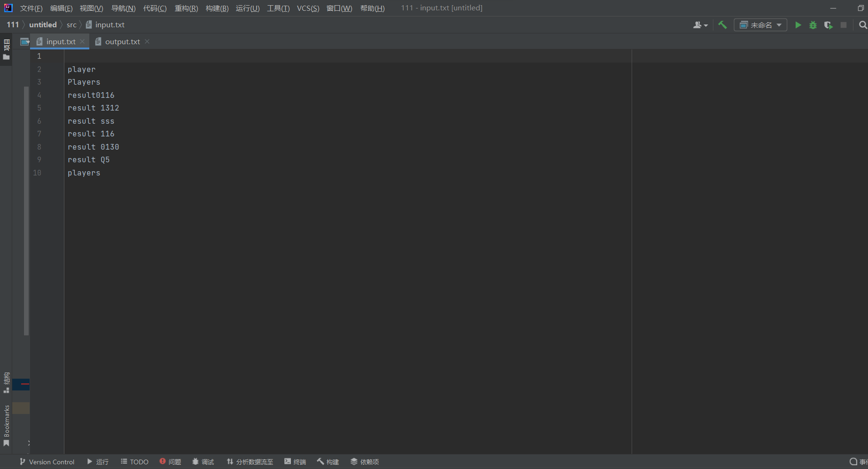Image resolution: width=868 pixels, height=469 pixels.
Task: Click the IntelliJ IDEA logo icon
Action: (8, 8)
